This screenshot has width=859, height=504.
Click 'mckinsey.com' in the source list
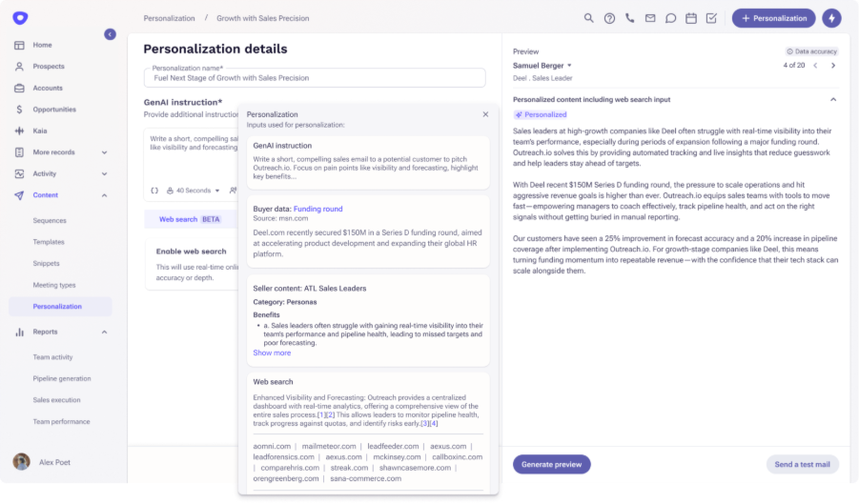tap(397, 457)
